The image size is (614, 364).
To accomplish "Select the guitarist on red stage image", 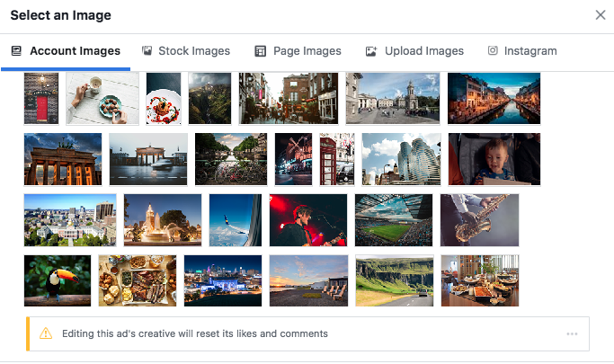I will tap(308, 220).
